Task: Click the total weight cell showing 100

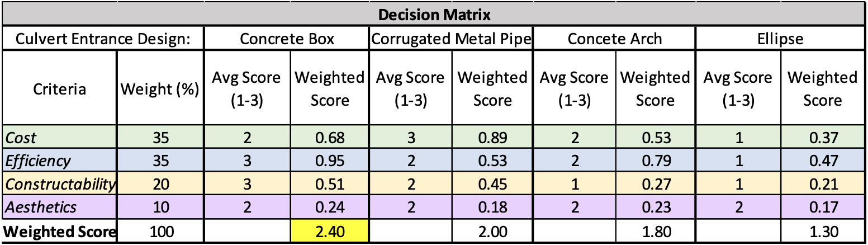Action: point(160,231)
